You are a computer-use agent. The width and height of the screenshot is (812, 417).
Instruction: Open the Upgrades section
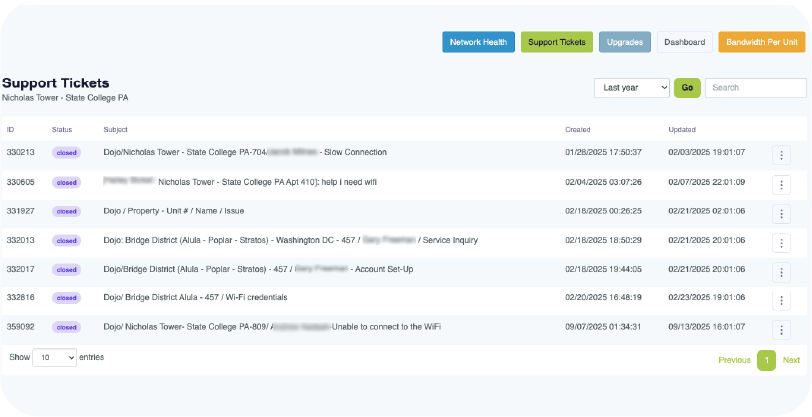624,42
